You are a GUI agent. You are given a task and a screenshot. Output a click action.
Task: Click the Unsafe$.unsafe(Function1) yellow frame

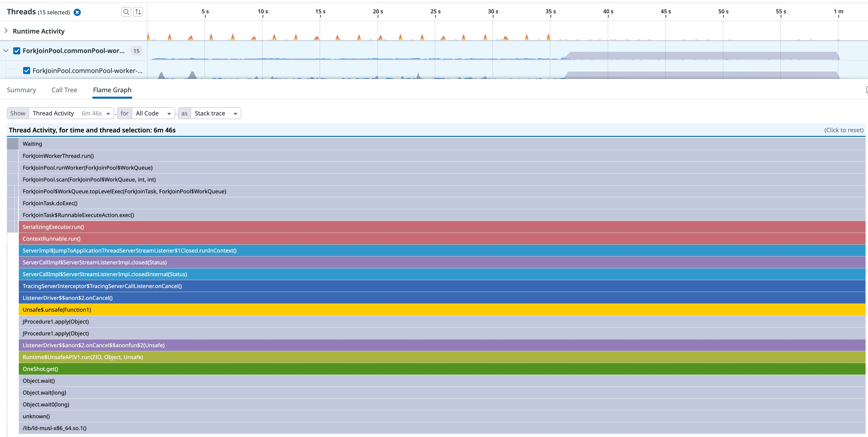(57, 310)
